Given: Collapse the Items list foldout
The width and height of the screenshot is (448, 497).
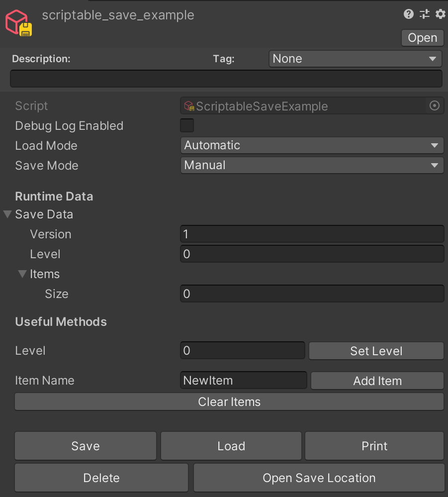Looking at the screenshot, I should click(x=22, y=274).
